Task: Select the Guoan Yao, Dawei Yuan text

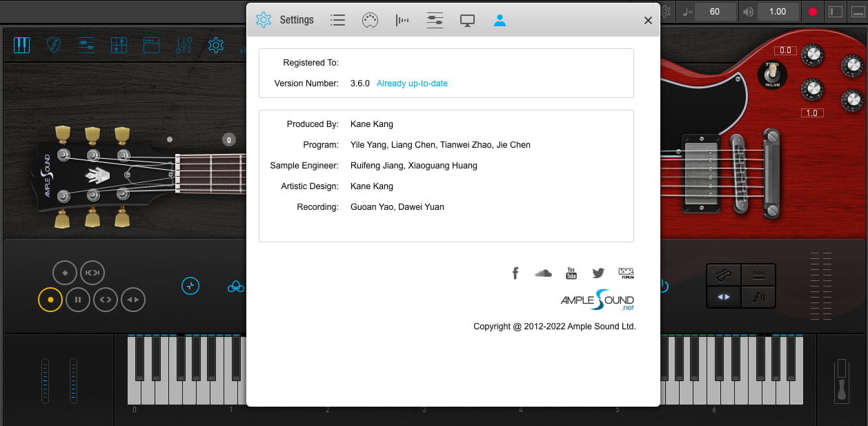Action: [397, 207]
